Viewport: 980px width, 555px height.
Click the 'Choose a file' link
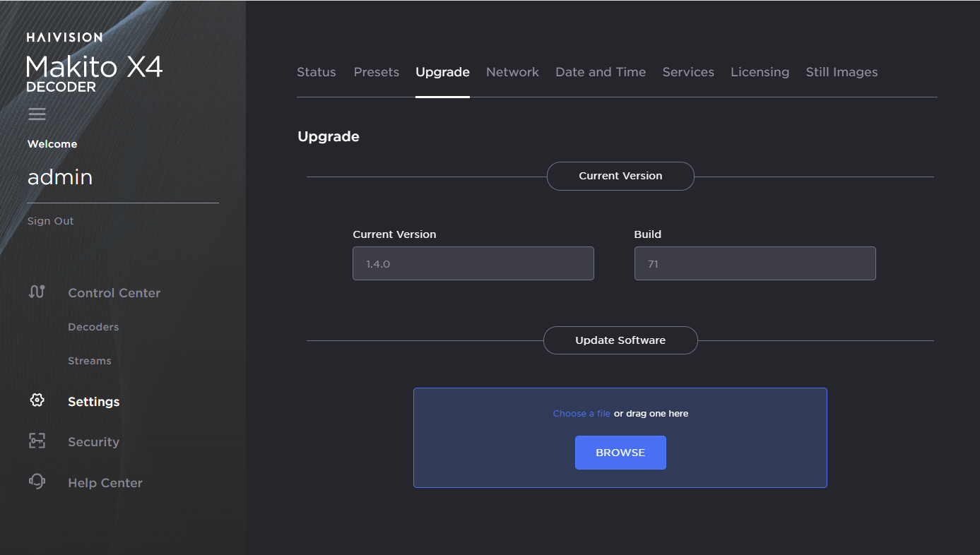tap(581, 414)
